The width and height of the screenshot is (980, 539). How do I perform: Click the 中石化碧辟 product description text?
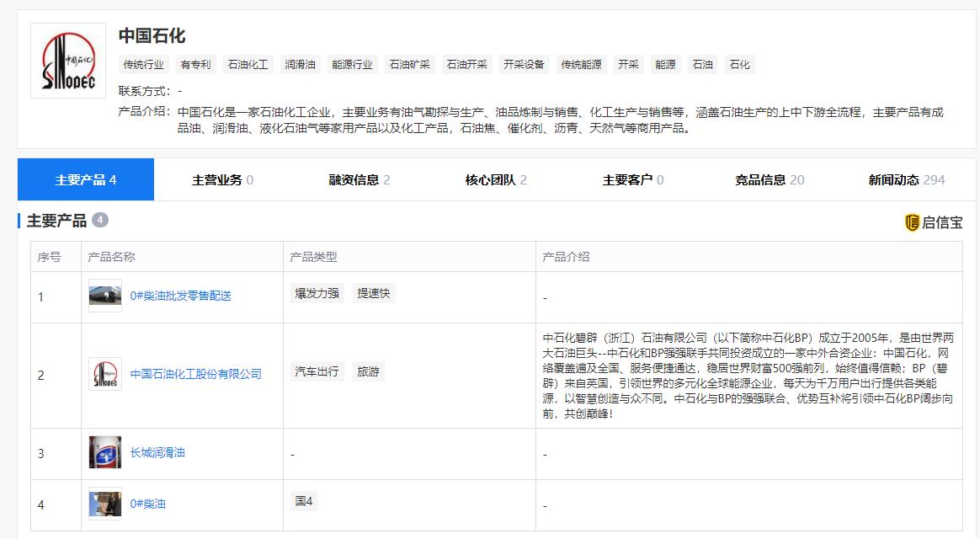point(748,376)
